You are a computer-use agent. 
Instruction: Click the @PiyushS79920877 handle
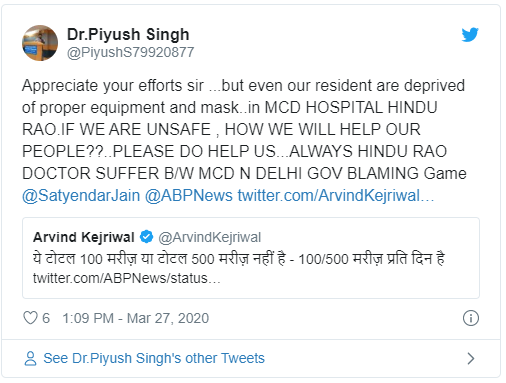(x=131, y=52)
